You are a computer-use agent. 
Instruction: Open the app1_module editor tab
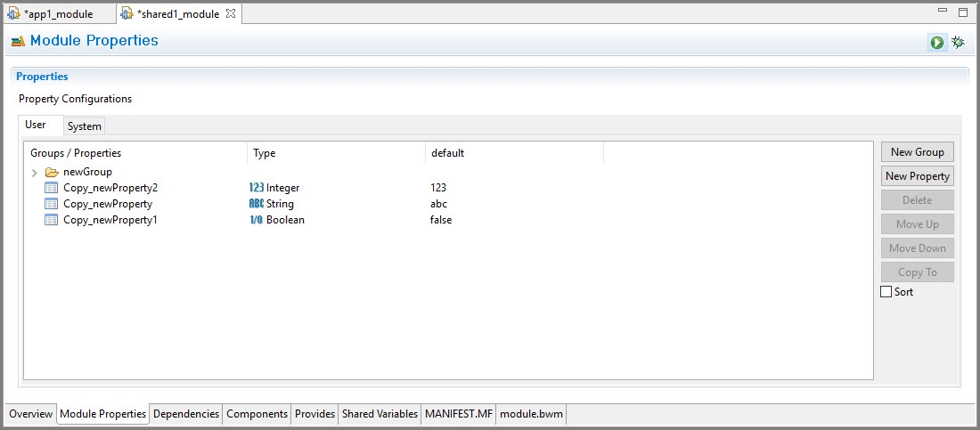tap(52, 13)
